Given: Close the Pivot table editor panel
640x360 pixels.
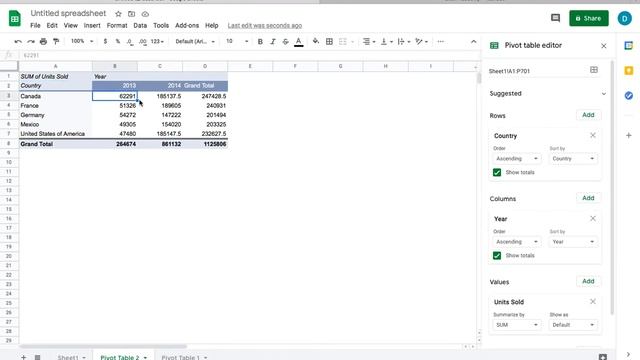Looking at the screenshot, I should pyautogui.click(x=604, y=46).
